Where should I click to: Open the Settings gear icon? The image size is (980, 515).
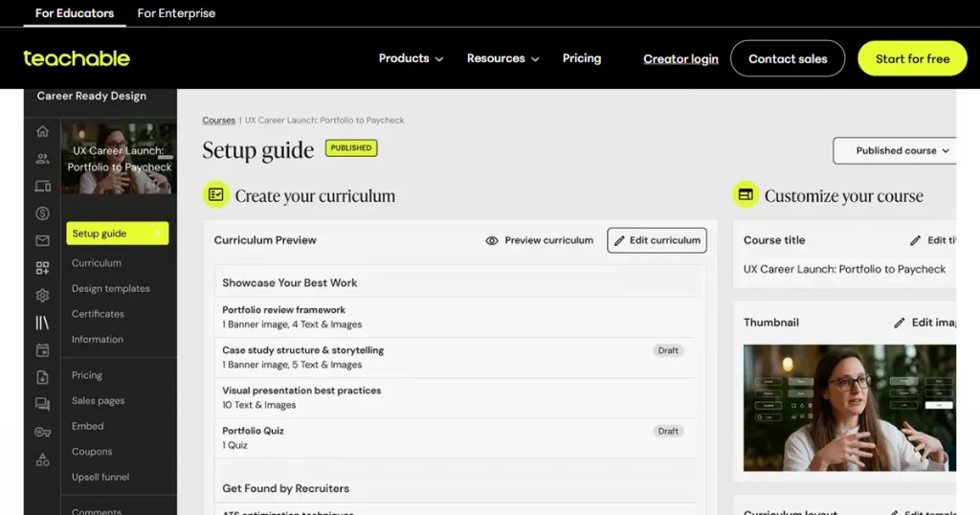point(42,295)
